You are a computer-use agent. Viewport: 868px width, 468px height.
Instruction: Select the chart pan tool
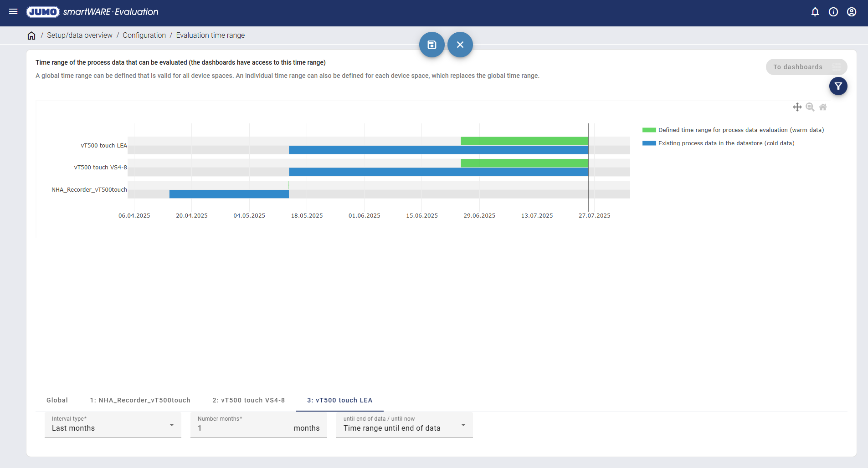coord(797,107)
